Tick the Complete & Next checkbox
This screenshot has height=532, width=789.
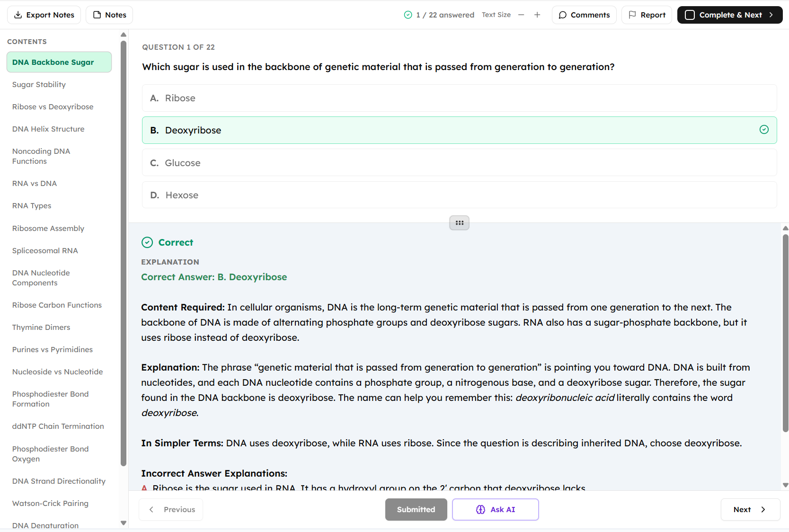pyautogui.click(x=690, y=15)
